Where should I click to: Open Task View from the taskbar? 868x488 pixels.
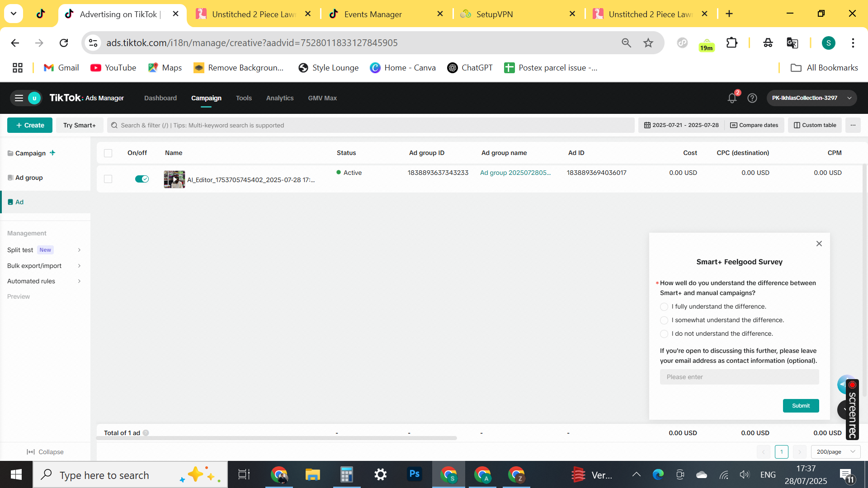[244, 474]
